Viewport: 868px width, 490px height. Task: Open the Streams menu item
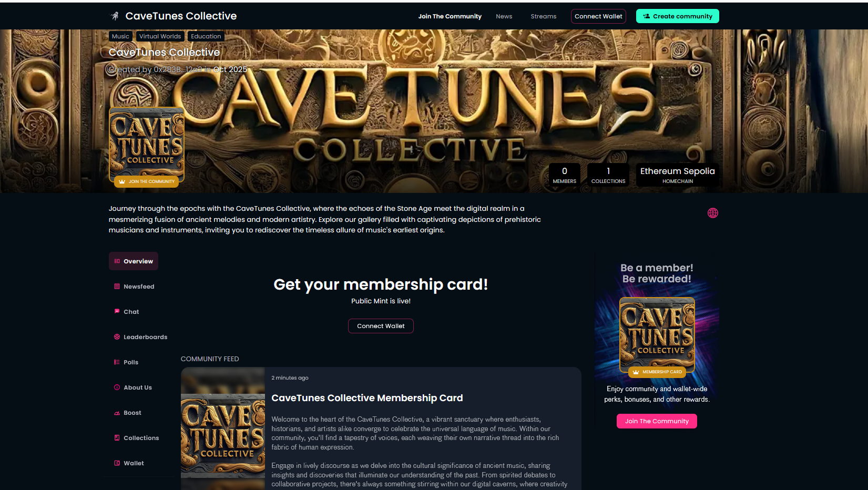coord(543,16)
